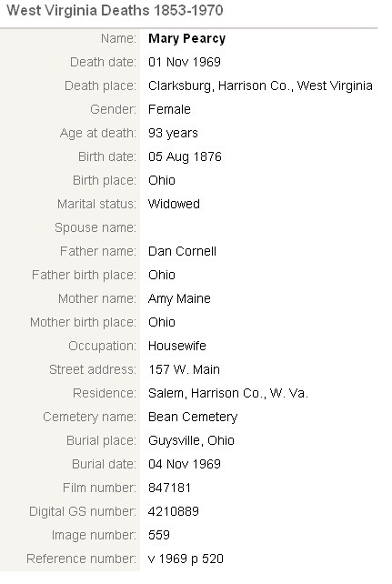
Task: Click the West Virginia Deaths 1853-1970 heading
Action: (115, 10)
